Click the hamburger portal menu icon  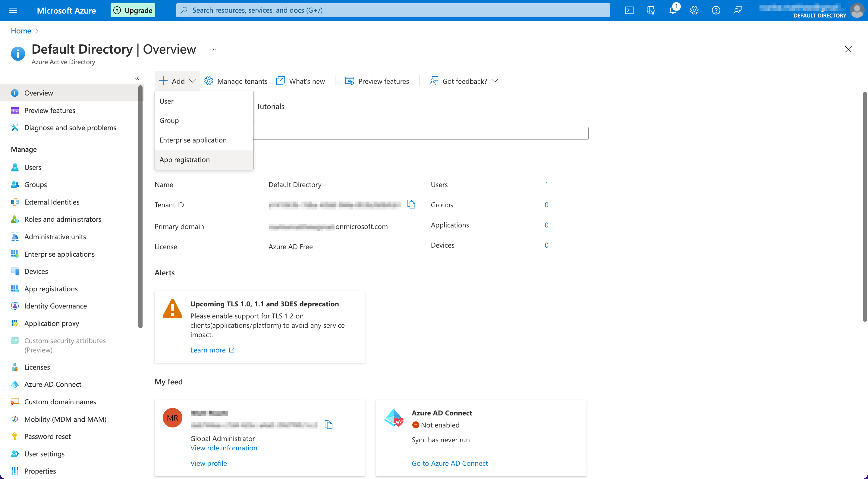click(x=13, y=11)
